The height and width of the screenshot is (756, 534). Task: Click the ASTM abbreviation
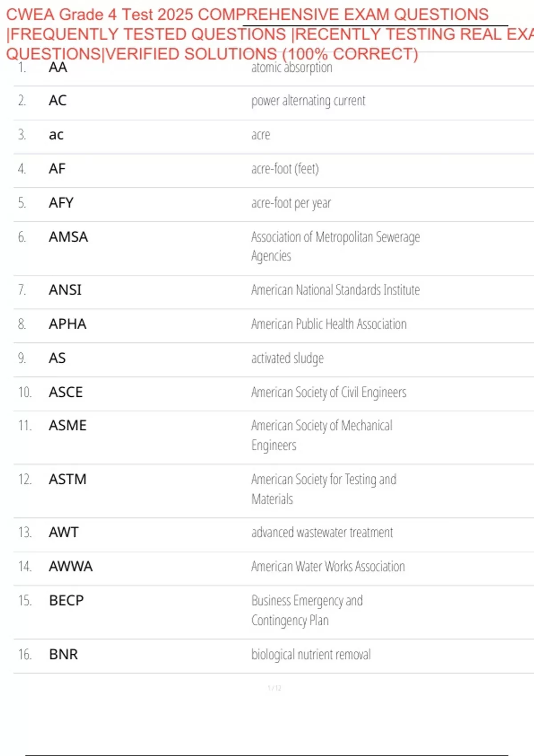point(67,479)
